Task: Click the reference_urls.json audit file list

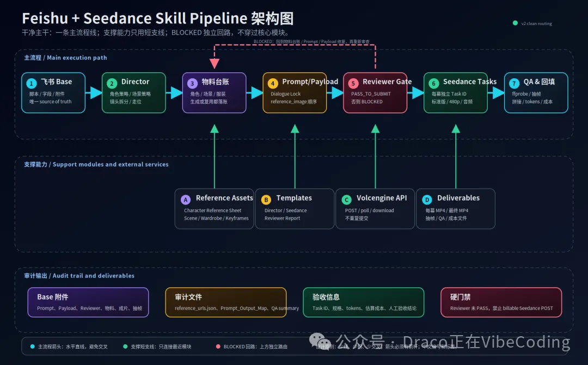Action: [x=237, y=308]
